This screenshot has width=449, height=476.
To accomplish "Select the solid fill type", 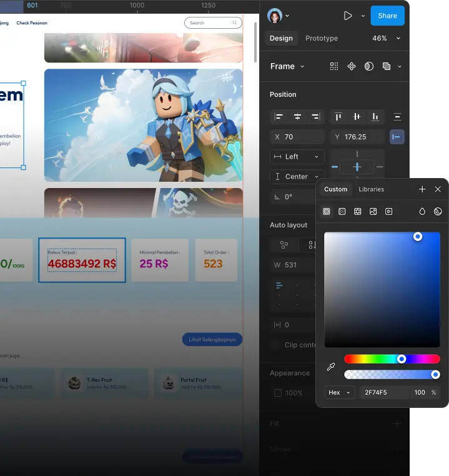I will pyautogui.click(x=327, y=211).
